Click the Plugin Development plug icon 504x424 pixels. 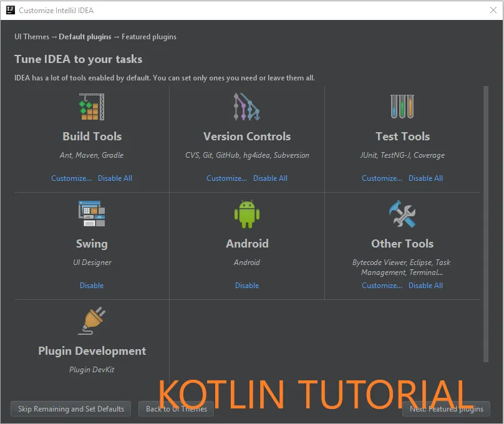[x=92, y=320]
